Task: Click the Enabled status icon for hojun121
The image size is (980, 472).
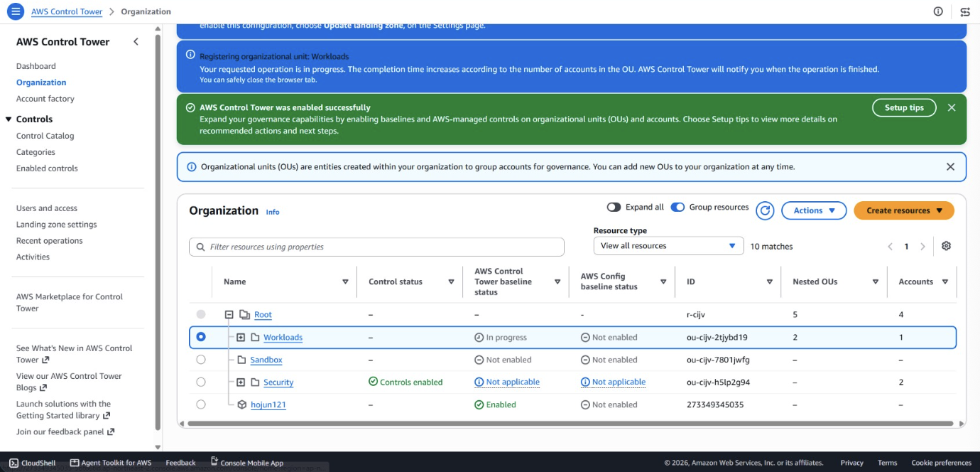Action: [x=479, y=404]
